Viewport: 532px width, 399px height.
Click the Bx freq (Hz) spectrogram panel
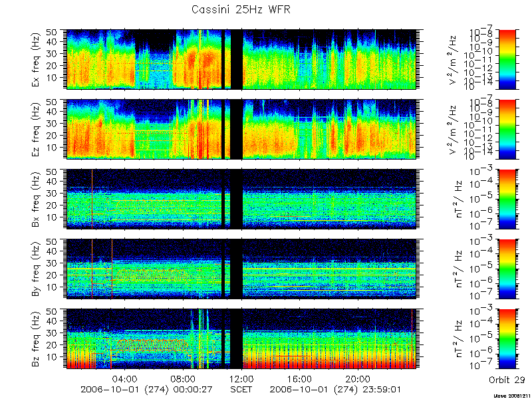[x=241, y=199]
